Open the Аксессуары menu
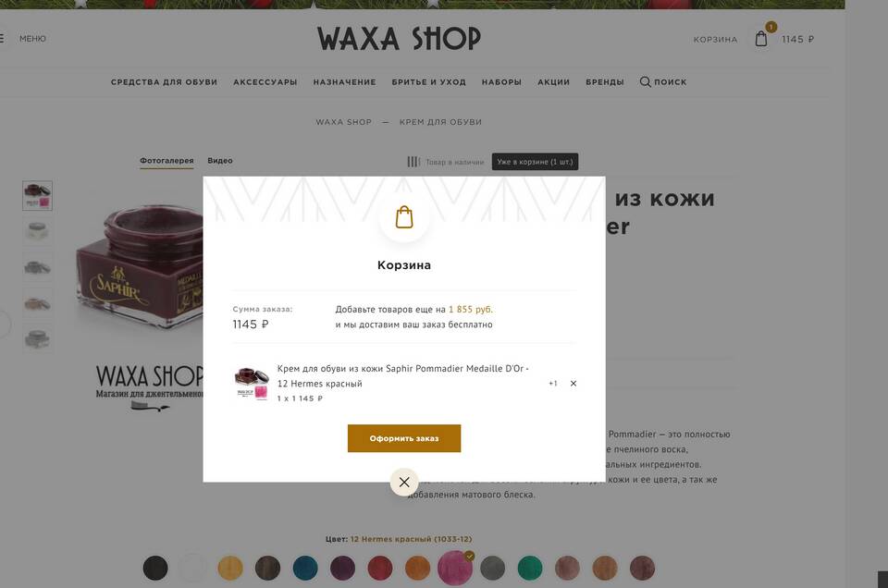This screenshot has width=888, height=588. (x=265, y=82)
